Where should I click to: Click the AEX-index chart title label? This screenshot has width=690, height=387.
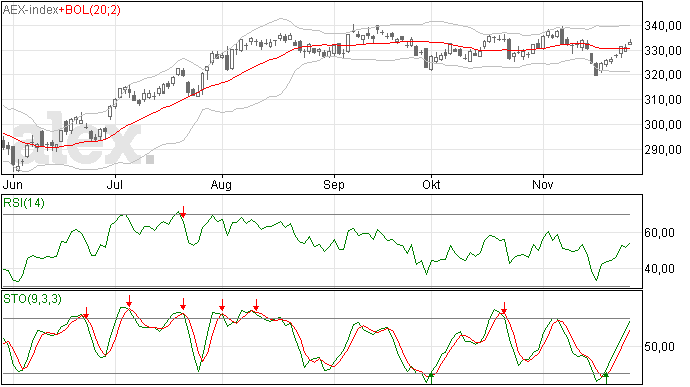coord(31,10)
